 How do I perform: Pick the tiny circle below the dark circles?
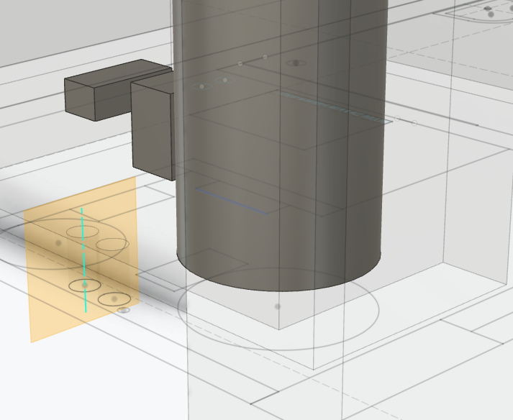[x=123, y=310]
